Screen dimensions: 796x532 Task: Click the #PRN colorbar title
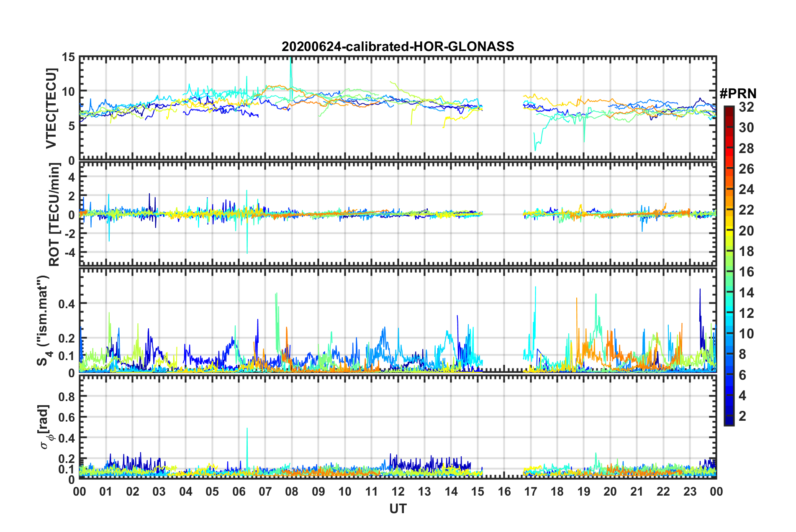738,93
